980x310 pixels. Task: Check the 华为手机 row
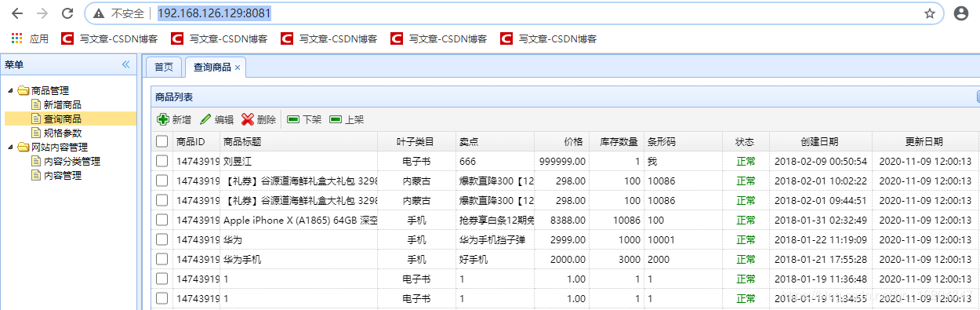pos(162,259)
